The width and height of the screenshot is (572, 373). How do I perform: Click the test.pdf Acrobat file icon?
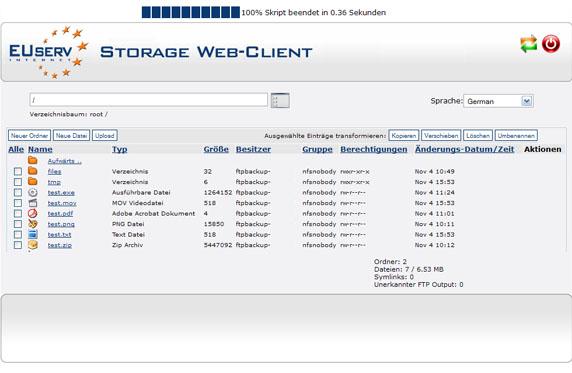tap(33, 213)
